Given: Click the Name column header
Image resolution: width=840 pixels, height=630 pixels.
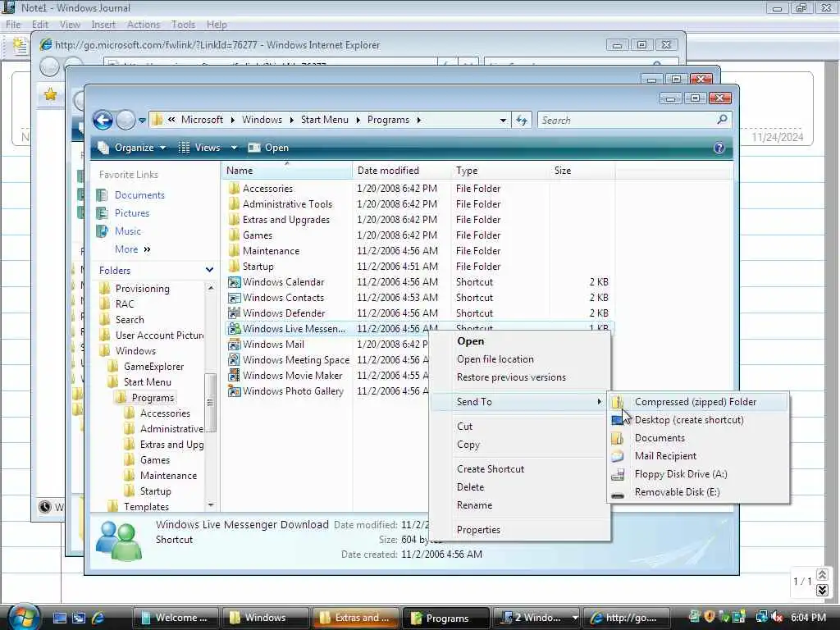Looking at the screenshot, I should pos(287,171).
